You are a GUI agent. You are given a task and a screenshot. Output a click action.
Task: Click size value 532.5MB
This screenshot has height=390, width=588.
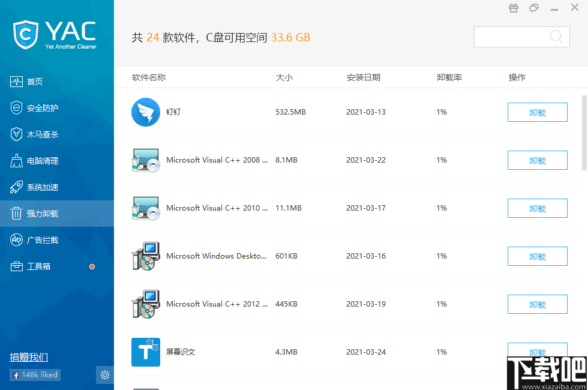290,112
